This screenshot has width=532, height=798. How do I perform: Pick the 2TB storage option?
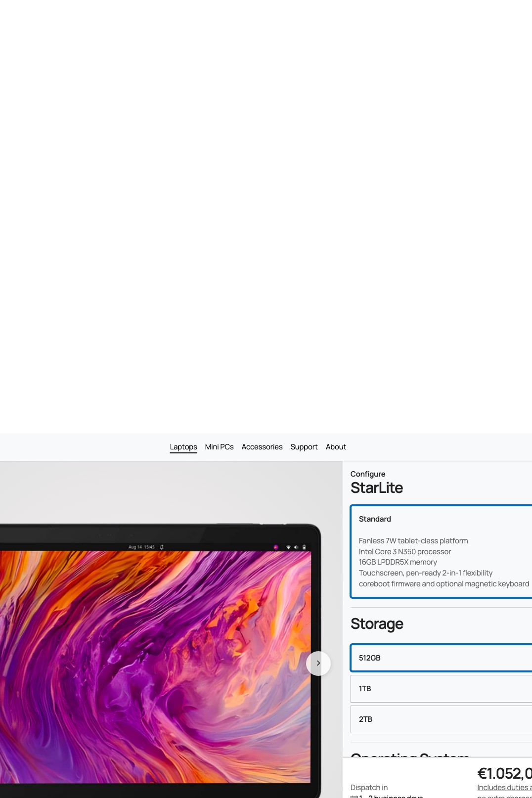(441, 719)
